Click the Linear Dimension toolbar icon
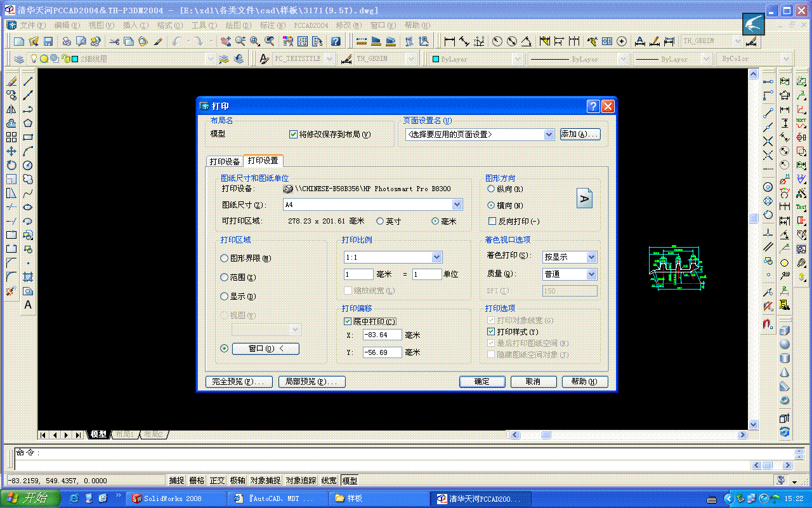Screen dimensions: 812x508 click(450, 41)
